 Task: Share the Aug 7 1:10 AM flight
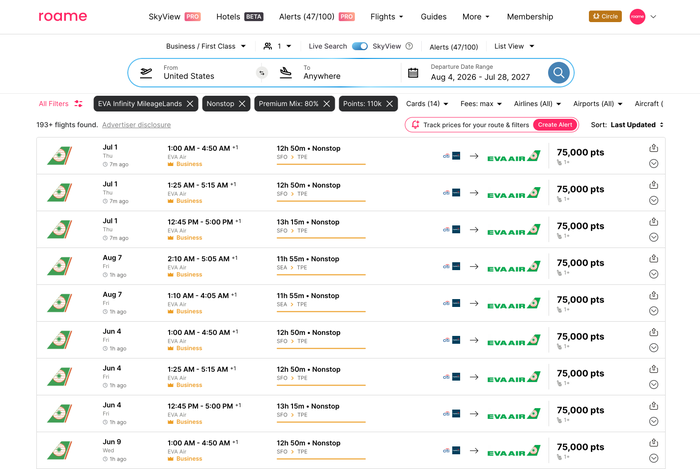[654, 295]
